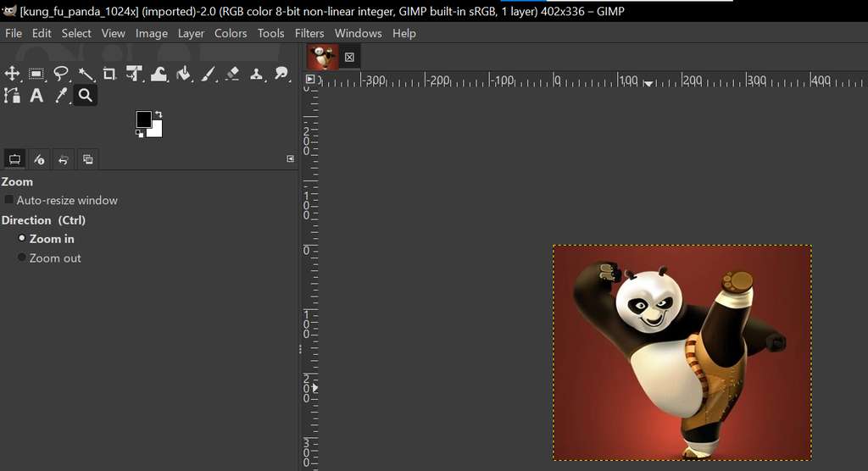Image resolution: width=868 pixels, height=471 pixels.
Task: Click the white background color swatch
Action: [x=156, y=130]
